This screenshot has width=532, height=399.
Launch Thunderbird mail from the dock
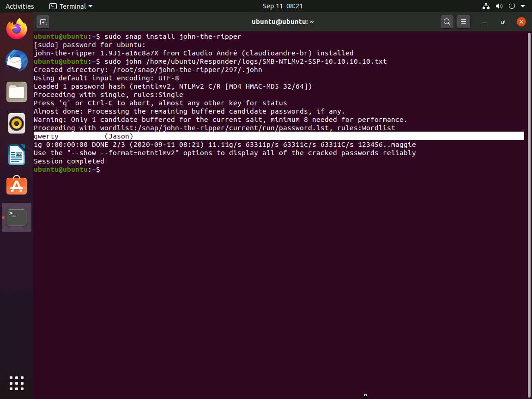point(17,60)
